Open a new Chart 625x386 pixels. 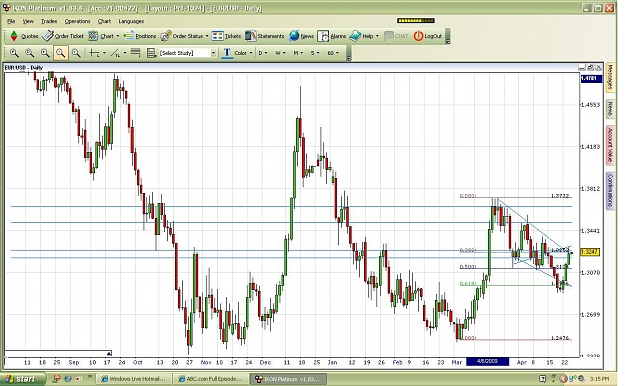101,36
